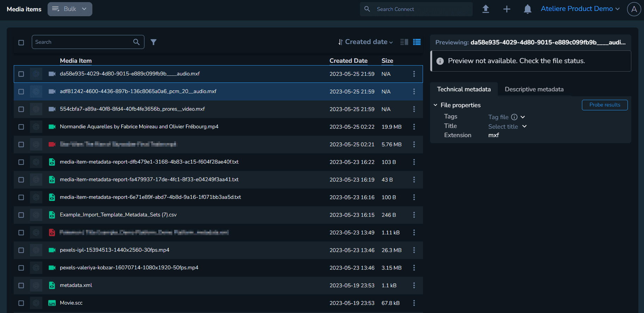Screen dimensions: 644x313
Task: Open row menu for Normandie Aquarelles mp4
Action: coord(414,127)
